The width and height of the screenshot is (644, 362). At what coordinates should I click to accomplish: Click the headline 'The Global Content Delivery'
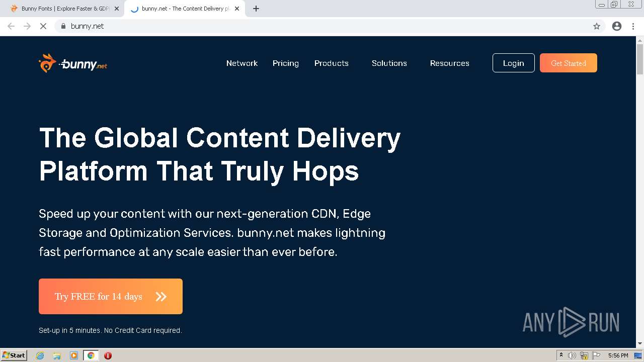pos(220,138)
